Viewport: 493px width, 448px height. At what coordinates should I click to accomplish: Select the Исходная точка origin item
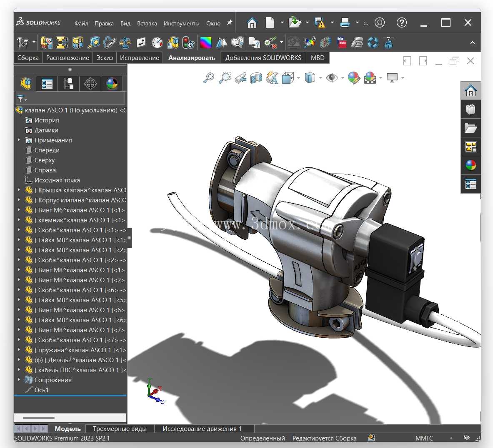(x=57, y=180)
